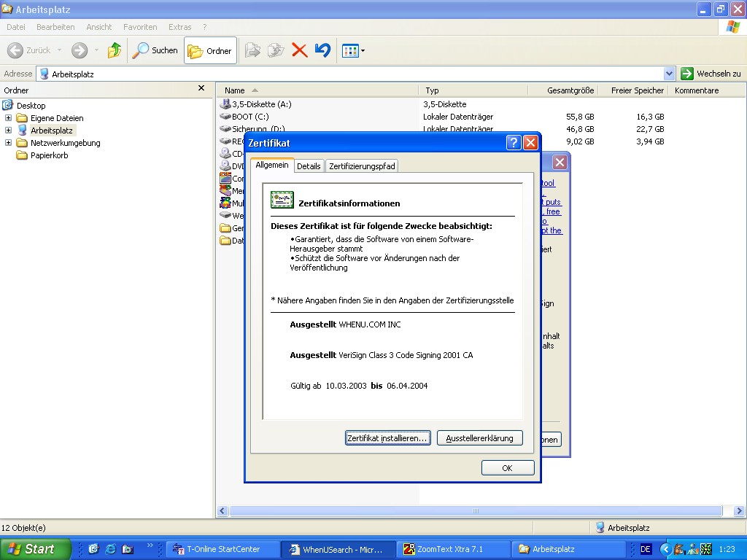Viewport: 747px width, 560px height.
Task: Click the Wechseln zu go button
Action: point(711,74)
